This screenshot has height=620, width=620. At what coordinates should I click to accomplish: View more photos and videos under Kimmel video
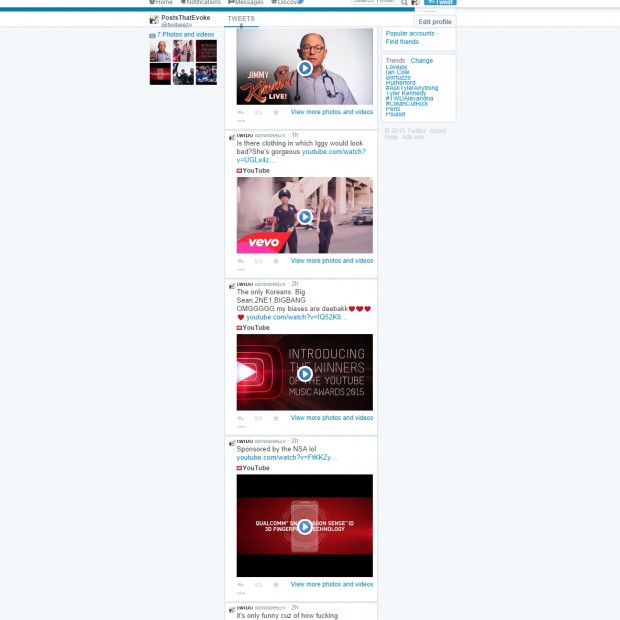[x=332, y=112]
